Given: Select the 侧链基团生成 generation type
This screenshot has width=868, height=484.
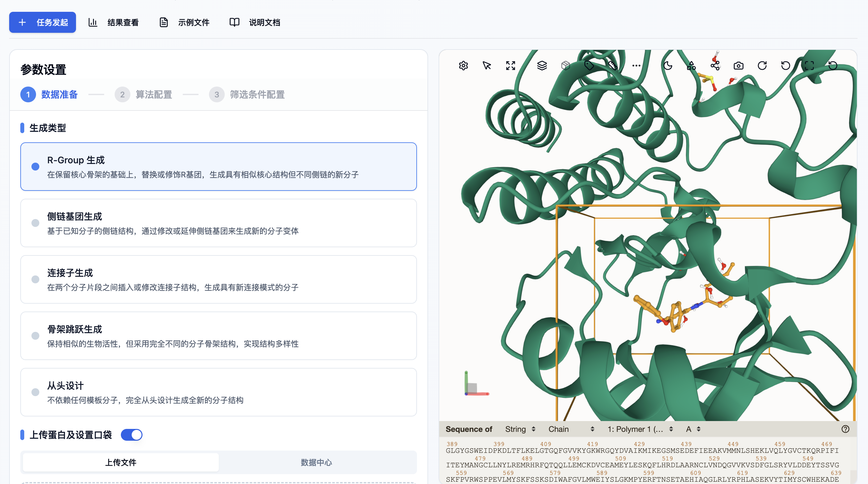Looking at the screenshot, I should point(219,223).
